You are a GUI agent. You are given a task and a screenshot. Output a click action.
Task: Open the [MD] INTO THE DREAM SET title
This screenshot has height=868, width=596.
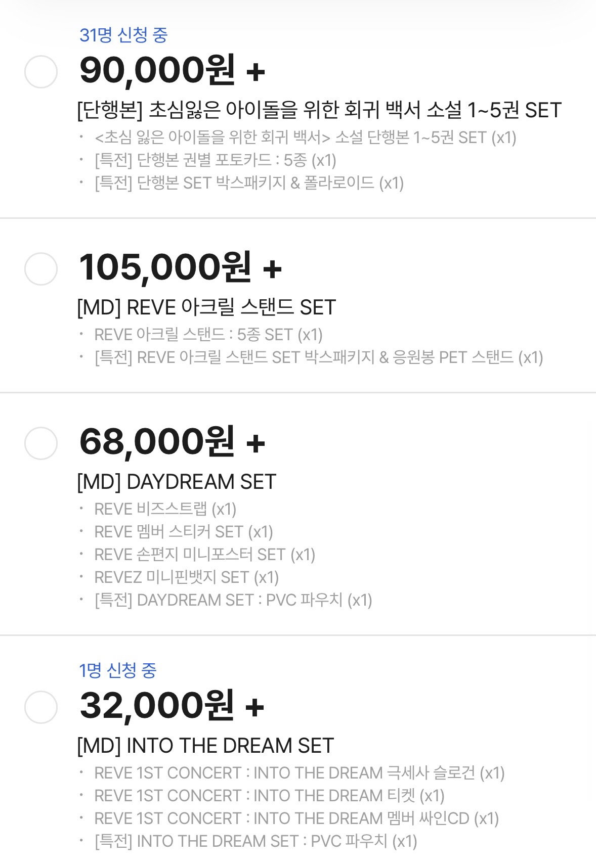tap(205, 746)
